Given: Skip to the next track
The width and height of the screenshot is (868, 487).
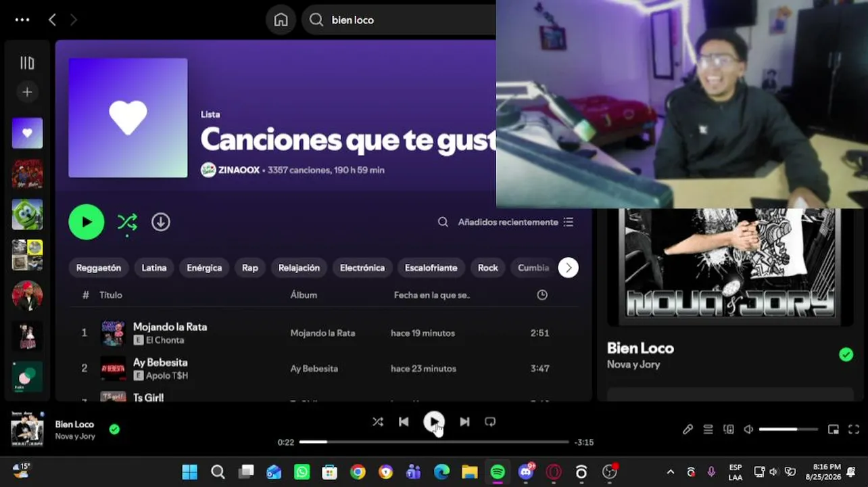Looking at the screenshot, I should 464,422.
